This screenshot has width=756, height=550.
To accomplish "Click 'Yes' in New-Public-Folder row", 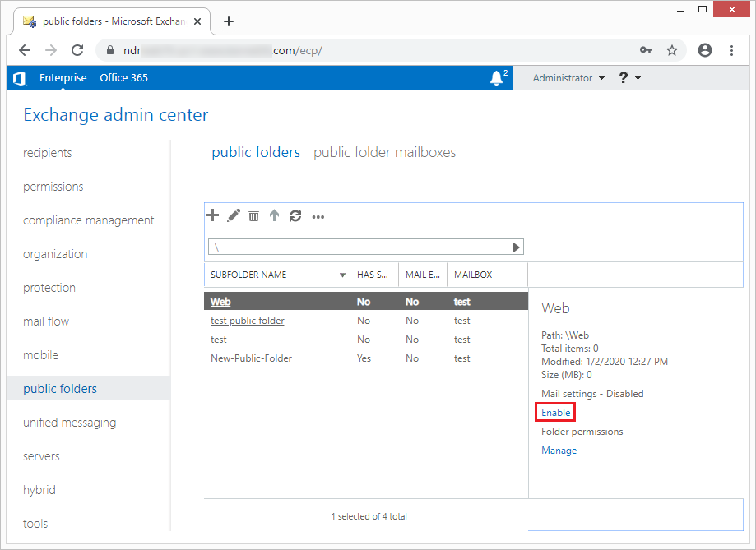I will (364, 358).
